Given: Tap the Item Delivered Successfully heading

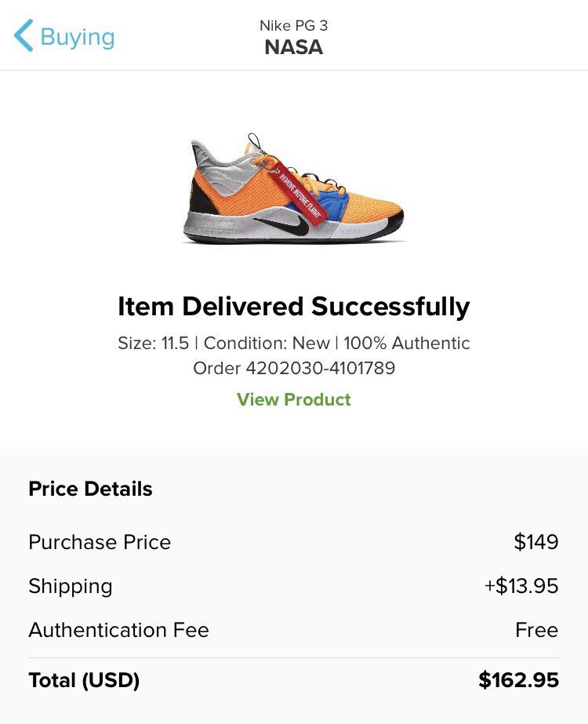Looking at the screenshot, I should [x=294, y=306].
